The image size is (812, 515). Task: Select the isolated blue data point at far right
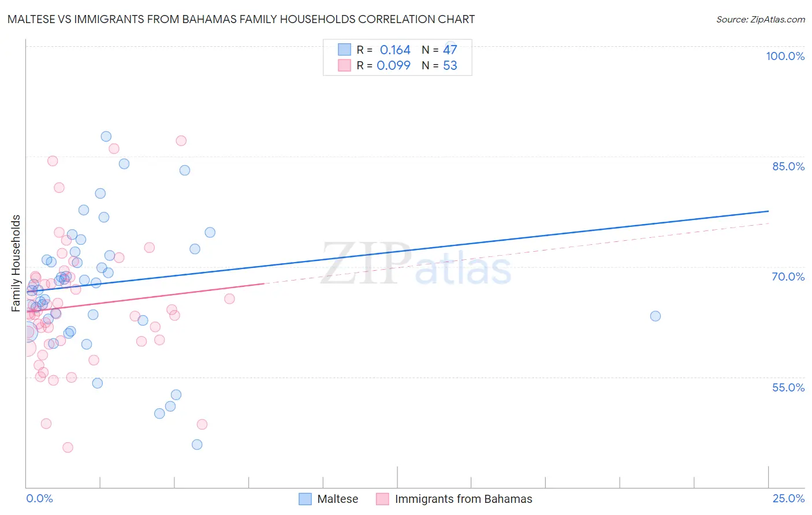point(655,316)
